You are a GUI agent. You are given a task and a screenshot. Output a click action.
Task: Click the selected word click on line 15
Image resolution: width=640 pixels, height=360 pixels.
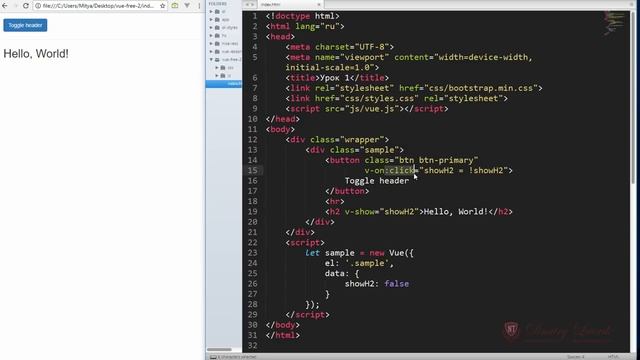402,171
